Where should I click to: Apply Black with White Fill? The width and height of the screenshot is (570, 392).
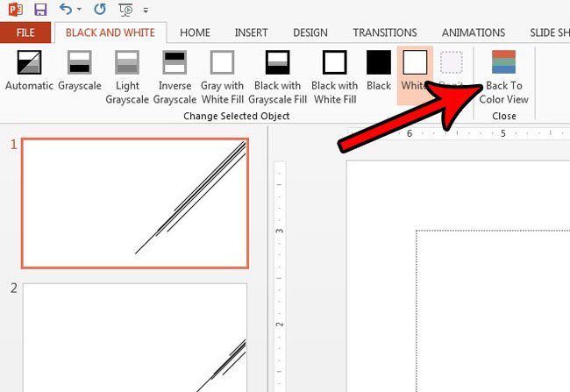pos(335,76)
